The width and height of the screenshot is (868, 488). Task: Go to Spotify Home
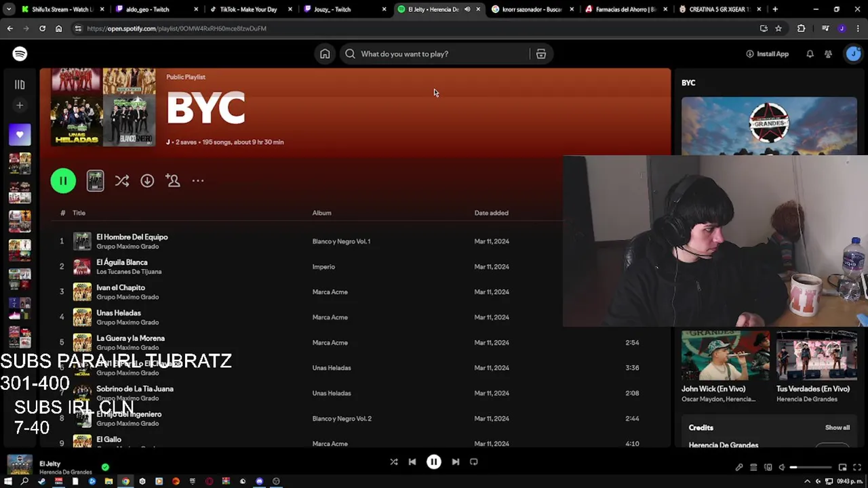pos(325,54)
